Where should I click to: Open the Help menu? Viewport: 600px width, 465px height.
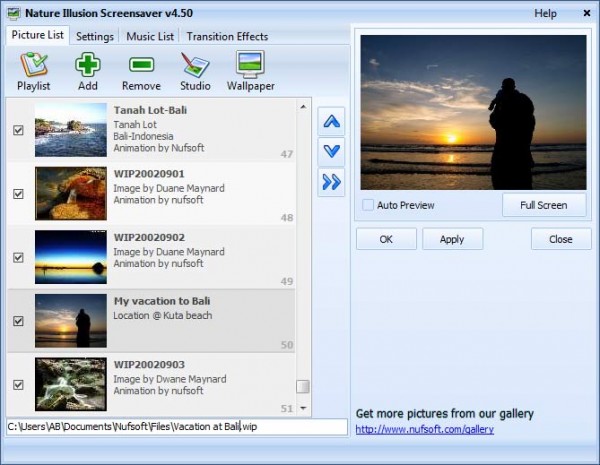click(545, 14)
